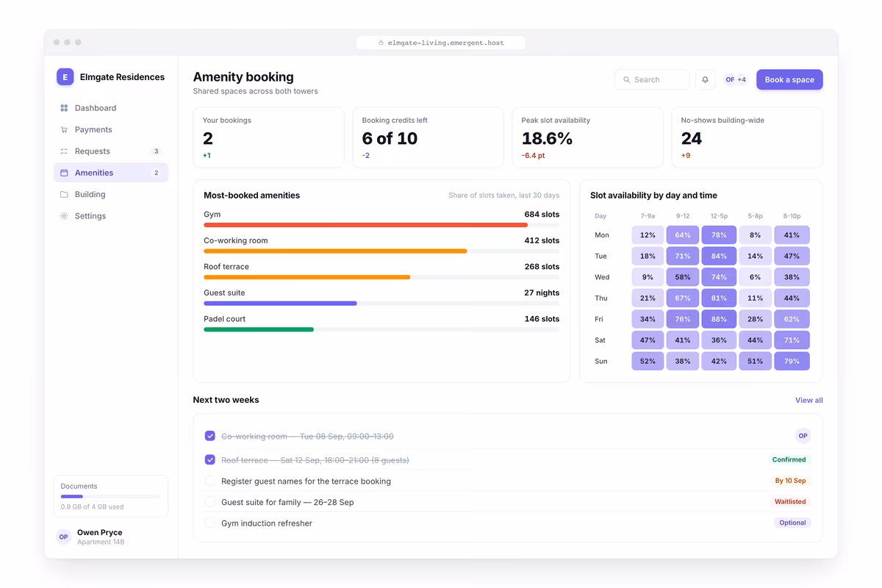This screenshot has width=882, height=588.
Task: Open Settings from the sidebar
Action: coord(111,216)
